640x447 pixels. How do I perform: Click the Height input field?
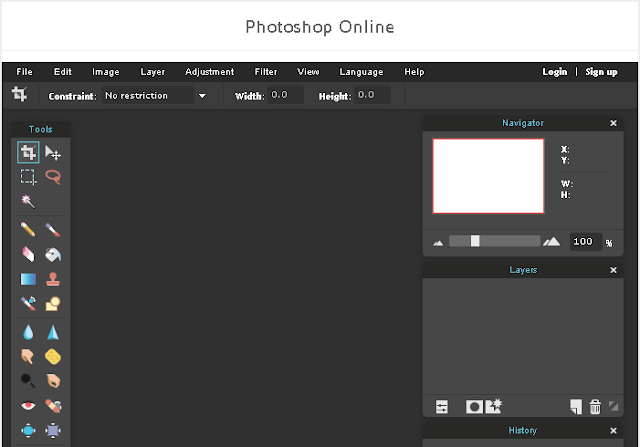pyautogui.click(x=372, y=95)
